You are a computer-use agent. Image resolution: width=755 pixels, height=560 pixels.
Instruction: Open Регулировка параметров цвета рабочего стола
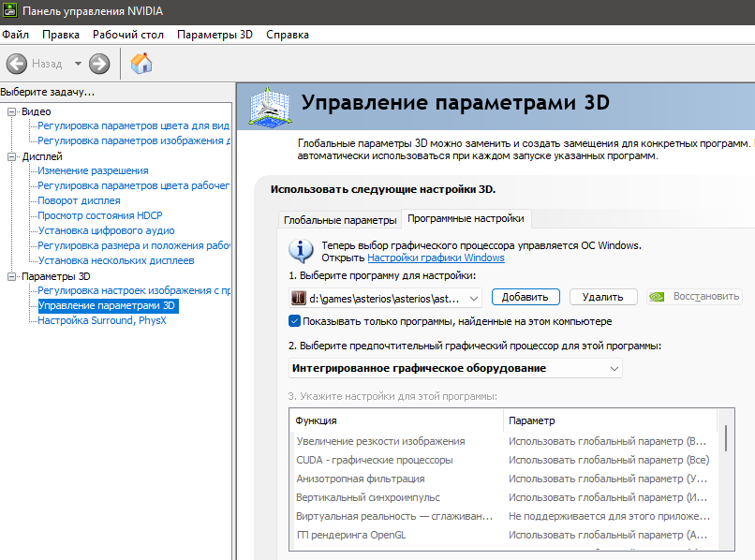click(133, 185)
